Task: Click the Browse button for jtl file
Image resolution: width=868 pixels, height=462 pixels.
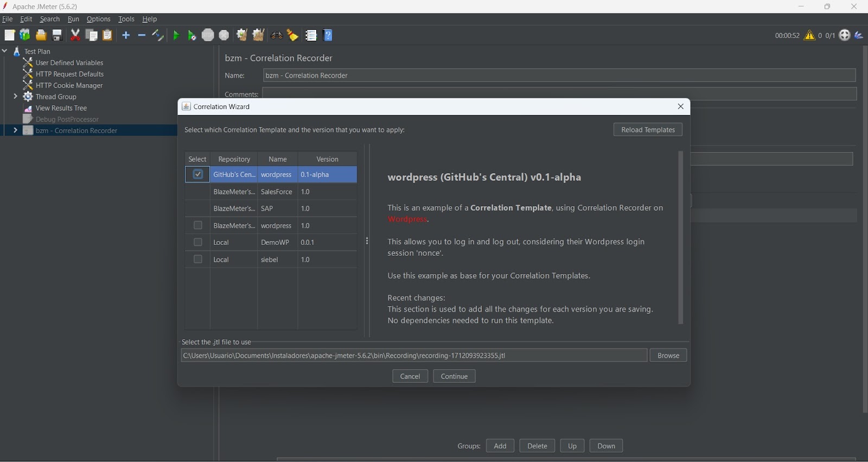Action: (668, 356)
